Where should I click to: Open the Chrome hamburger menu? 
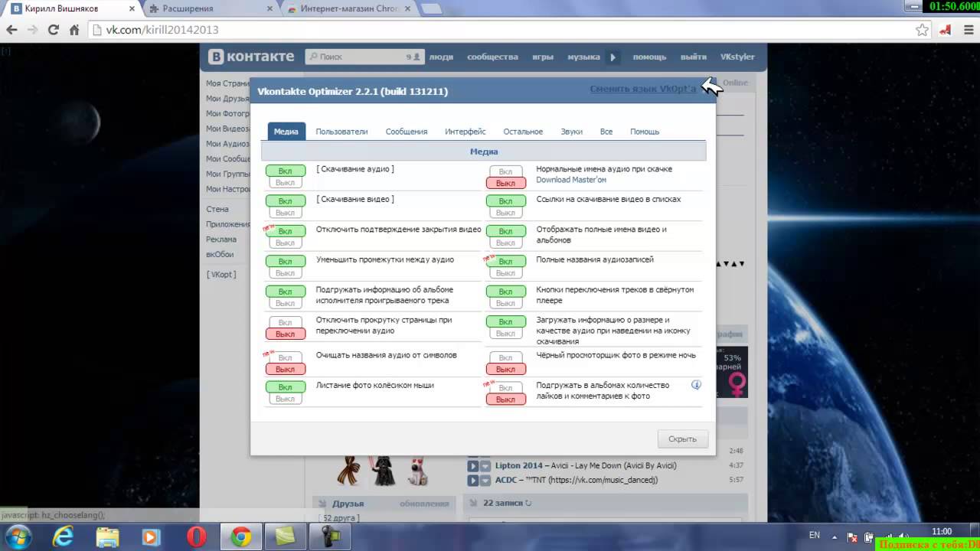[967, 30]
